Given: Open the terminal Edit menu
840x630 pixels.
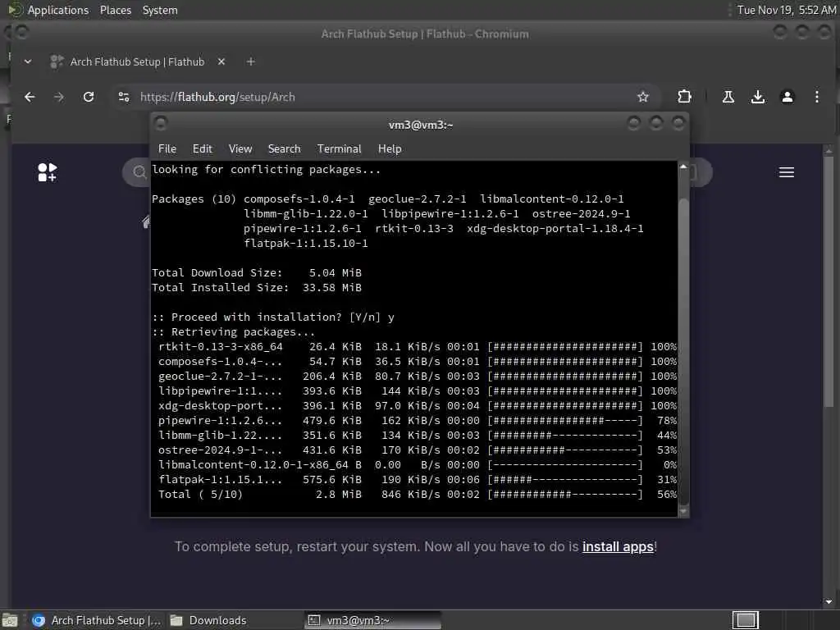Looking at the screenshot, I should 203,149.
